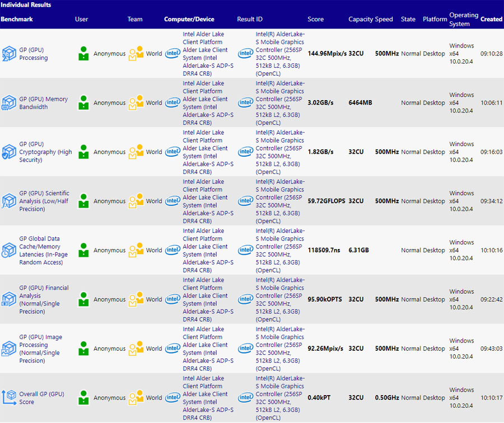Open the Result ID link in Memory Bandwidth row
The image size is (504, 423).
point(280,103)
